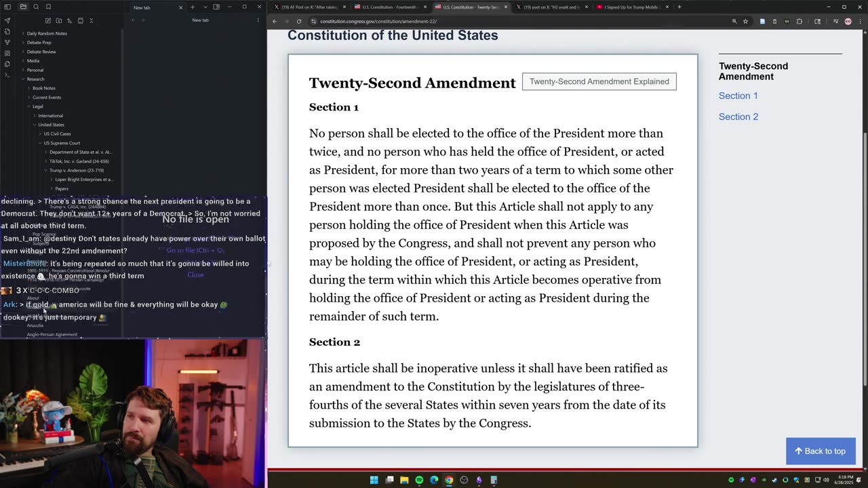This screenshot has width=868, height=488.
Task: Open Obsidian tab more options menu
Action: [258, 20]
